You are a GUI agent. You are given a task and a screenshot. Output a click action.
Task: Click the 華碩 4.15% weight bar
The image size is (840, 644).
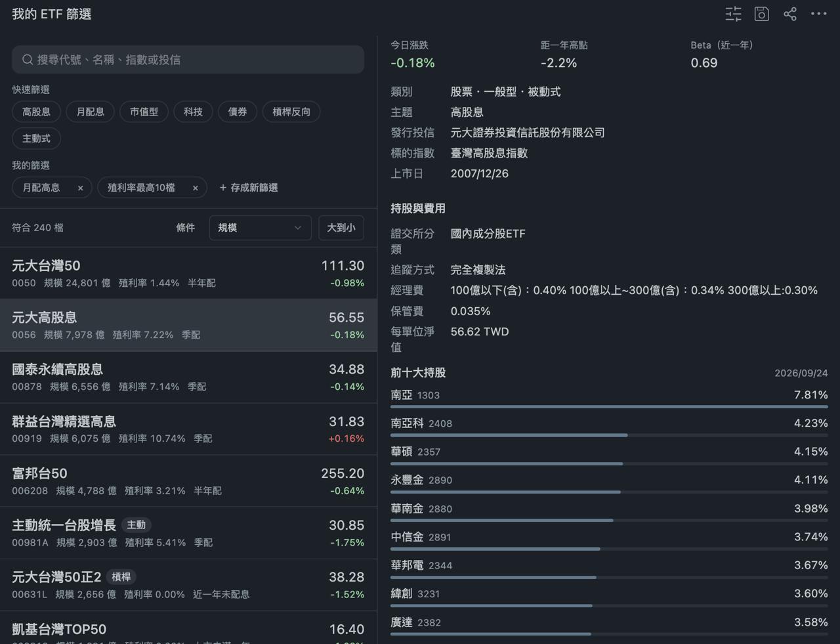[609, 463]
